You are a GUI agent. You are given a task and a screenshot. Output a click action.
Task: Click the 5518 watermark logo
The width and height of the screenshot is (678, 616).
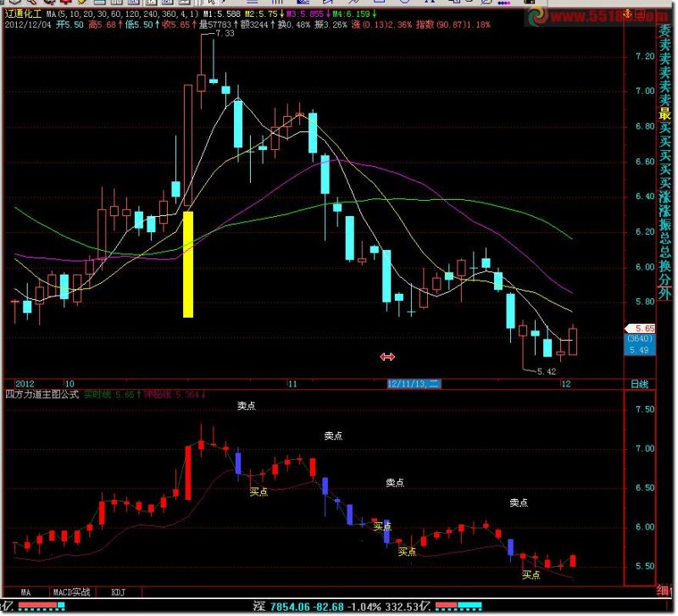tap(598, 16)
